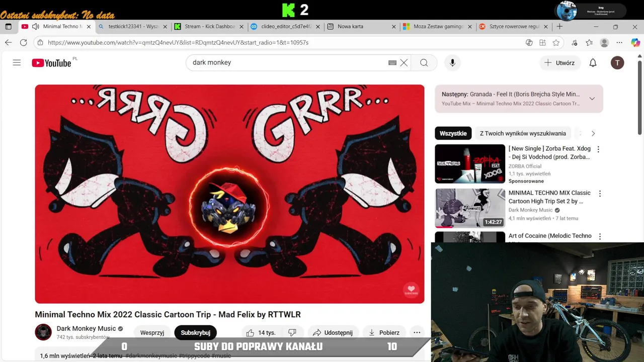Open browser profile icon in toolbar
644x362 pixels.
pos(604,43)
